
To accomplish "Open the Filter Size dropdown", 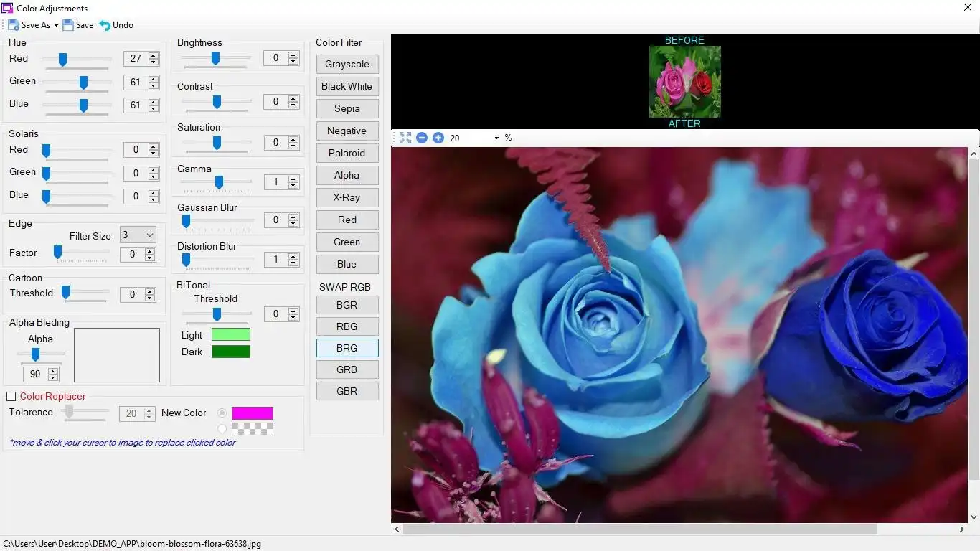I will [x=138, y=235].
